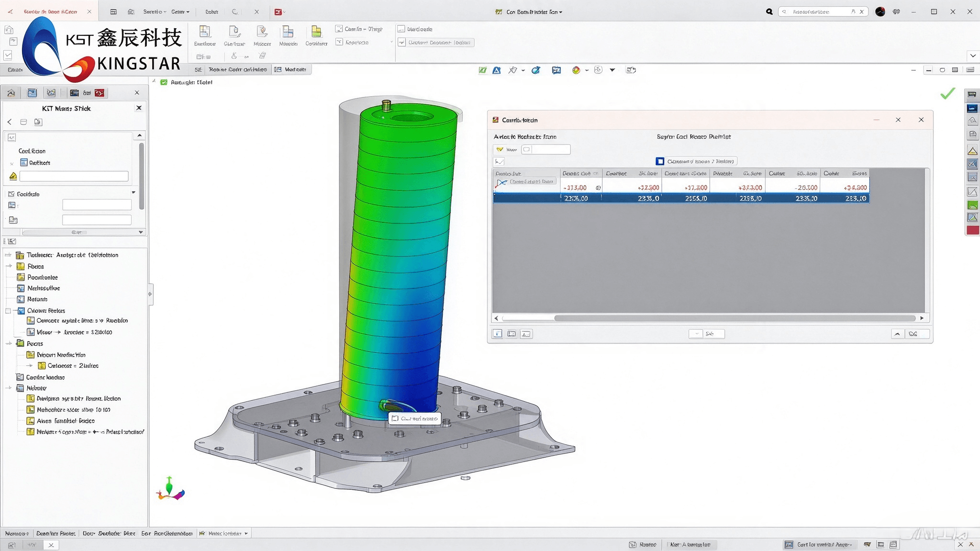This screenshot has height=551, width=980.
Task: Toggle the blue checkbox above the dialog table
Action: [x=660, y=161]
